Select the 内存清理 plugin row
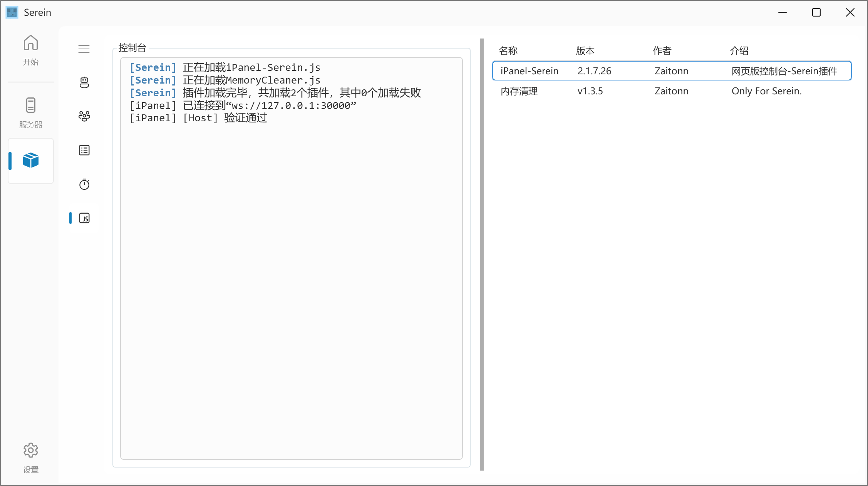 672,91
